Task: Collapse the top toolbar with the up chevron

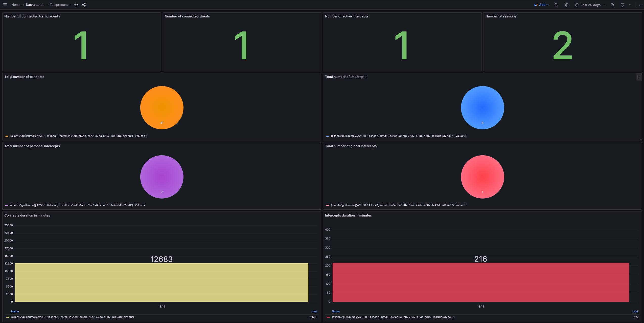Action: pyautogui.click(x=640, y=5)
